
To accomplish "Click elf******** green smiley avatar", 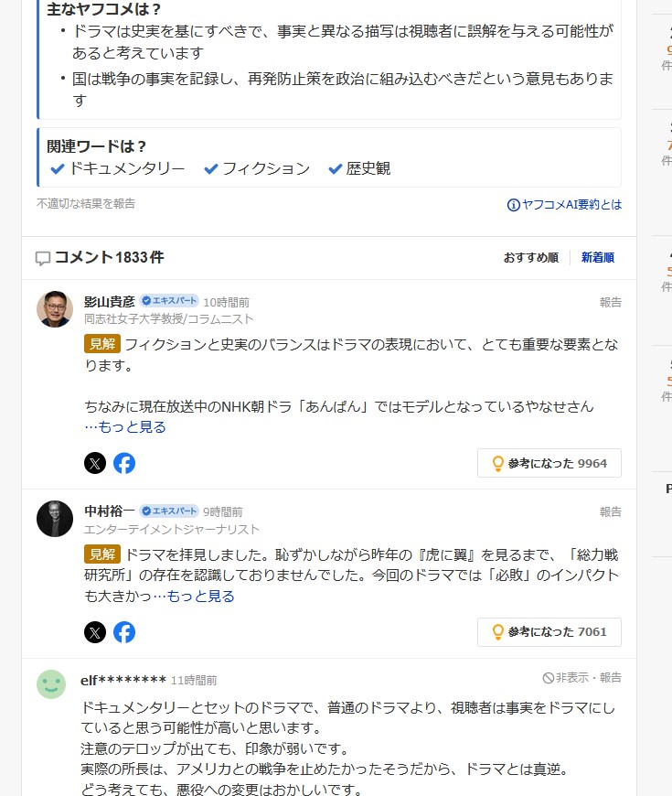I will [x=51, y=683].
